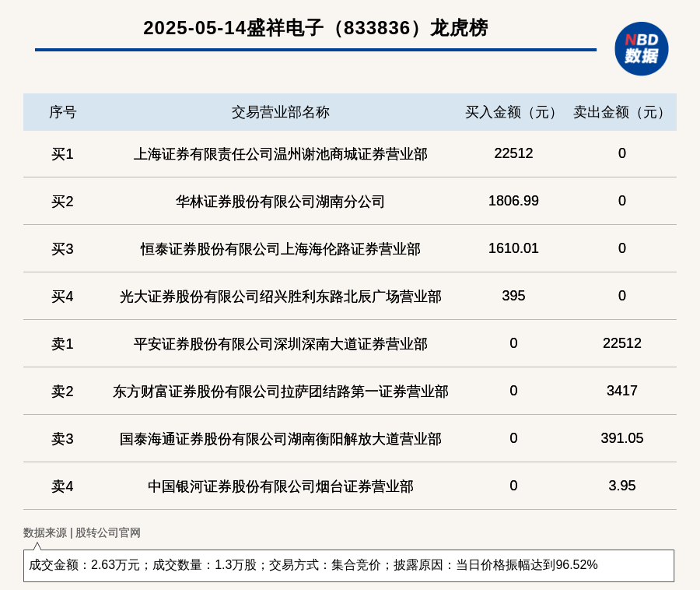This screenshot has height=590, width=700.
Task: Click buy amount 0 in 卖2 row
Action: pos(513,391)
